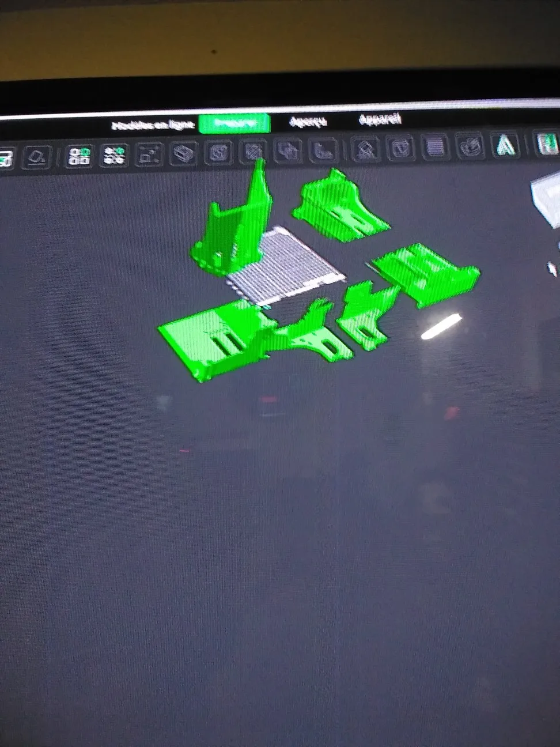Click the green icon at toolbar far right
The height and width of the screenshot is (747, 560).
coord(547,143)
